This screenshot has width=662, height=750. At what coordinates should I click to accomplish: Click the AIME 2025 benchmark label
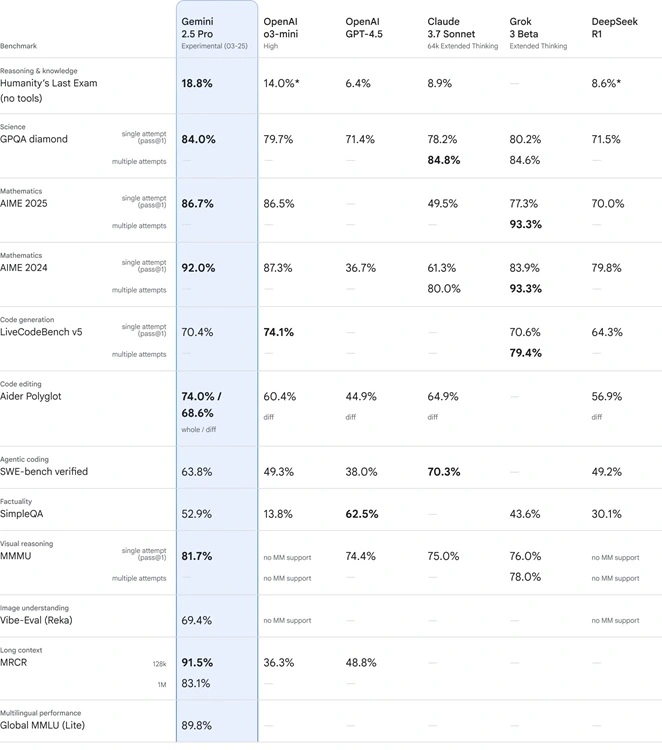pyautogui.click(x=24, y=203)
